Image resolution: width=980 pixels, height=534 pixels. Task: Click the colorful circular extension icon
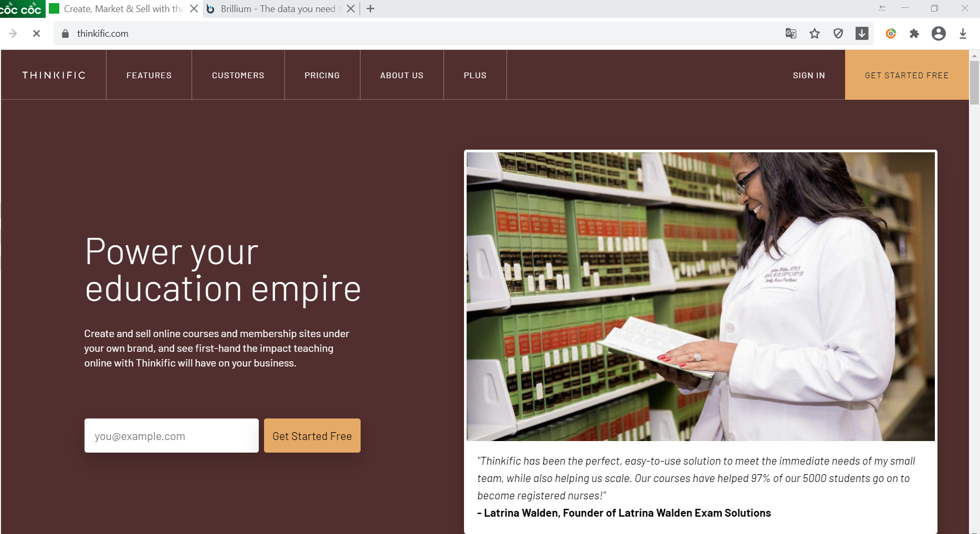pyautogui.click(x=891, y=34)
